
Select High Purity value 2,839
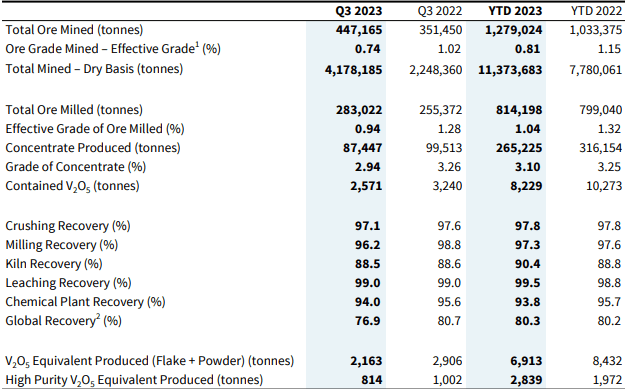(x=526, y=380)
